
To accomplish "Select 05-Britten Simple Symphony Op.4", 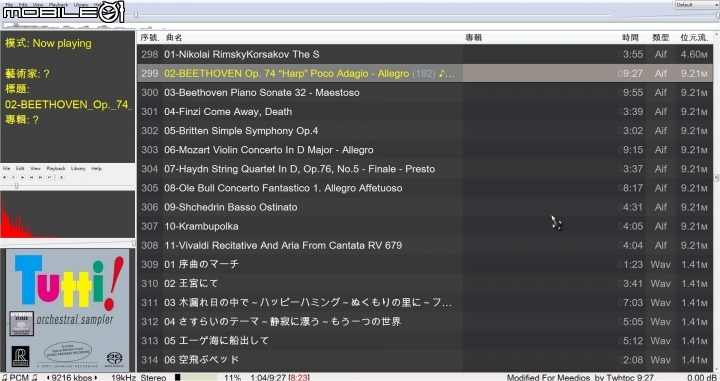I will pos(425,131).
